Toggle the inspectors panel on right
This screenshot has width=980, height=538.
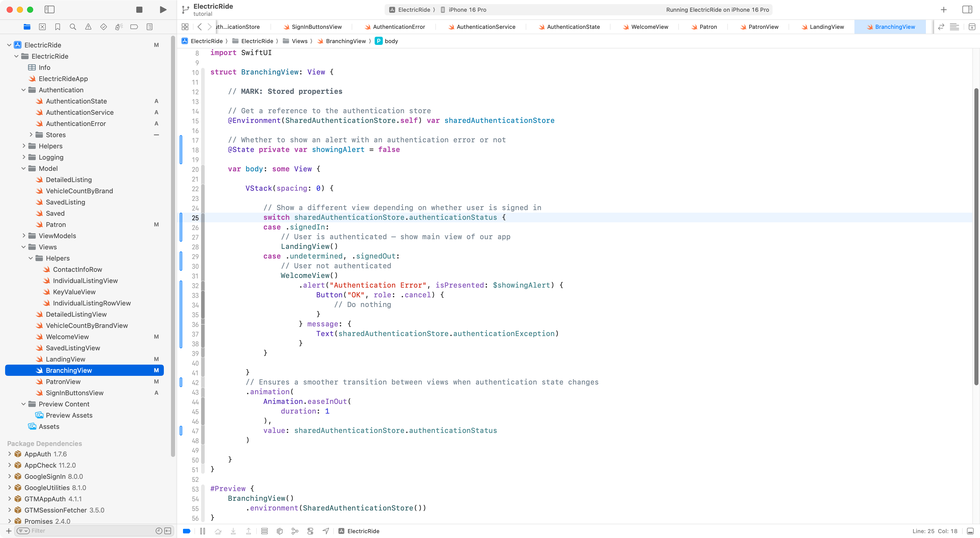(967, 10)
